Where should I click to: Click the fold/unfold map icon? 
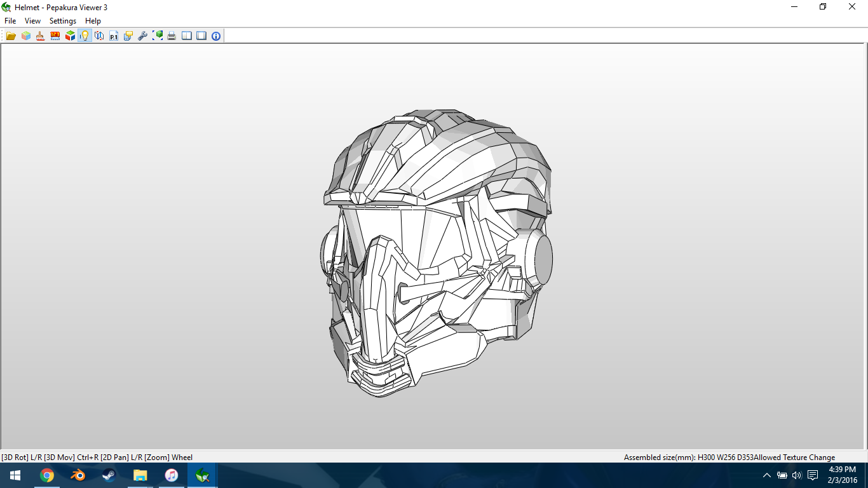99,36
